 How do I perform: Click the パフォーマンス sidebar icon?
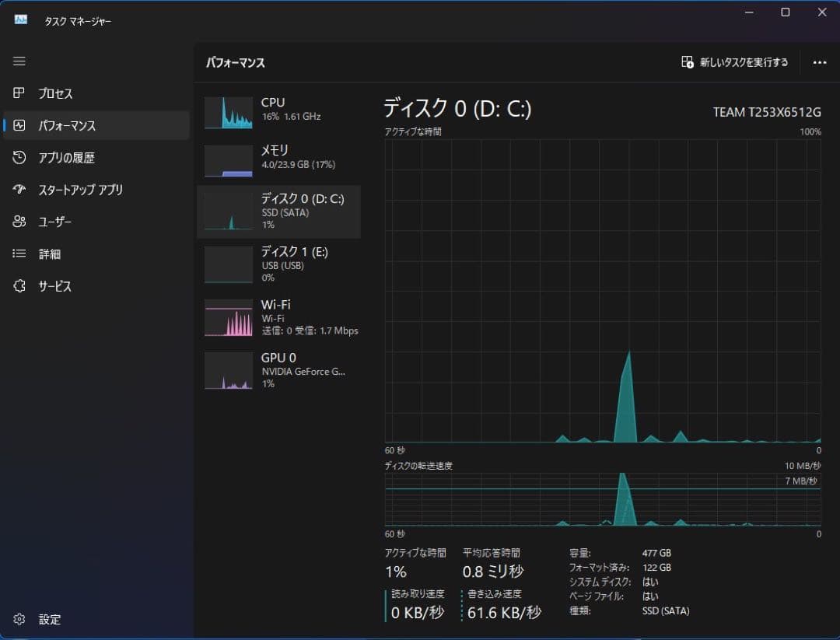coord(20,125)
